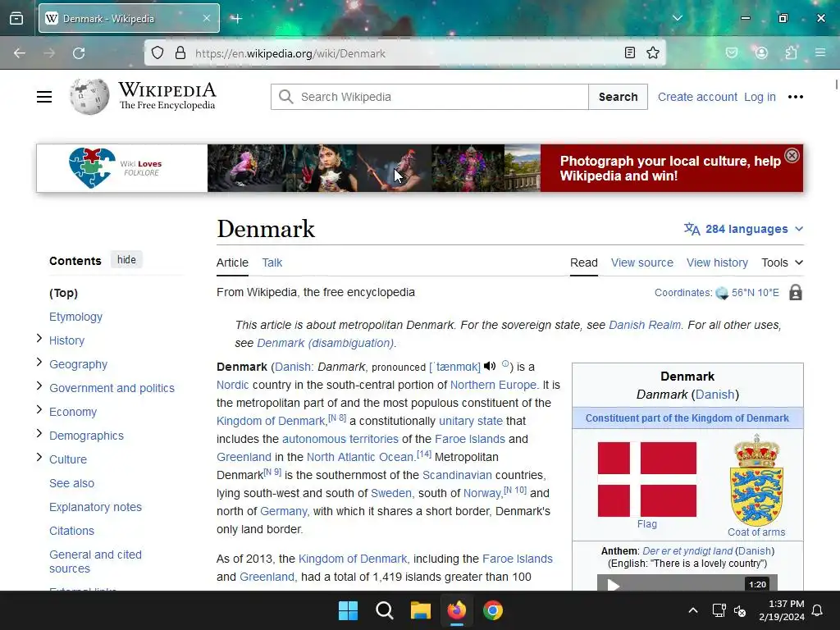Image resolution: width=840 pixels, height=630 pixels.
Task: Open Windows taskbar search
Action: click(385, 610)
